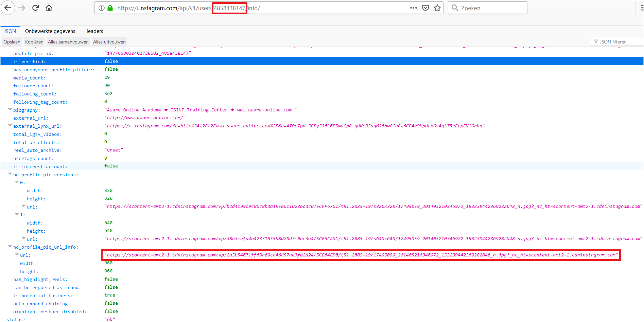Click the Forward navigation arrow
This screenshot has width=644, height=322.
click(22, 8)
